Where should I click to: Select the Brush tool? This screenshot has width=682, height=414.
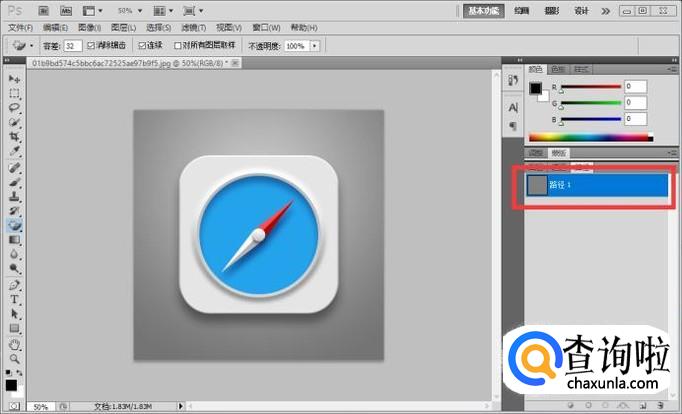coord(14,182)
